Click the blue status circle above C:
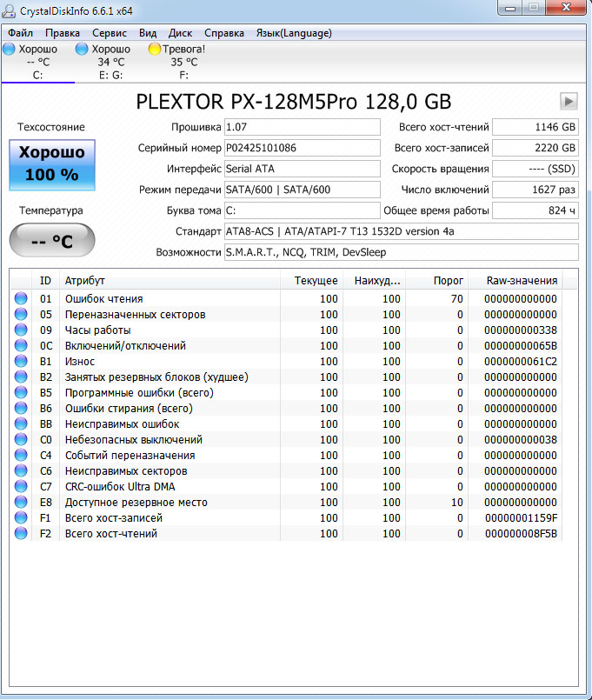This screenshot has width=592, height=700. tap(9, 49)
